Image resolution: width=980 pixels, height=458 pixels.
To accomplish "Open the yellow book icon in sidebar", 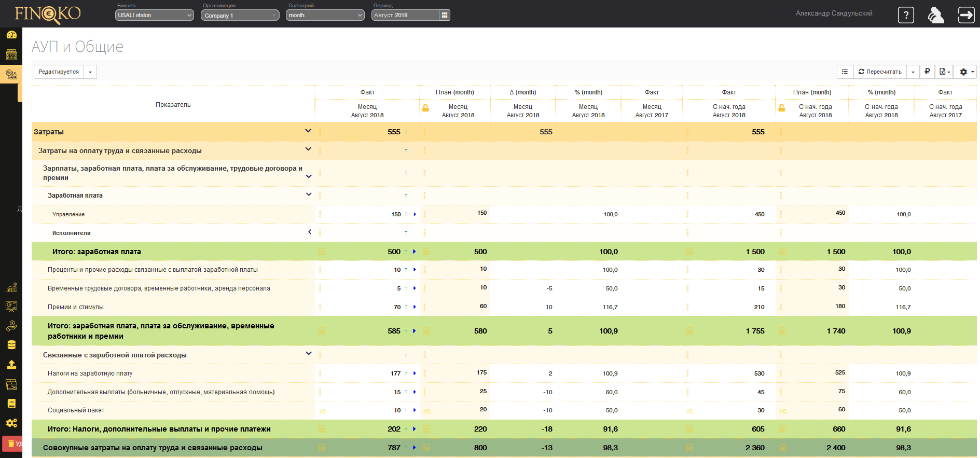I will tap(11, 404).
